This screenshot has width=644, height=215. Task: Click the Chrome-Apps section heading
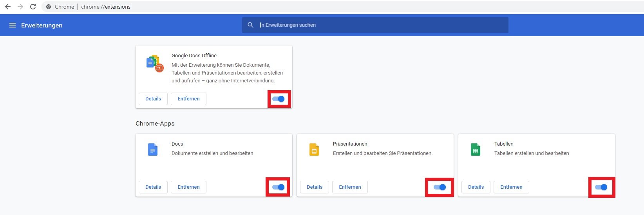click(x=155, y=124)
